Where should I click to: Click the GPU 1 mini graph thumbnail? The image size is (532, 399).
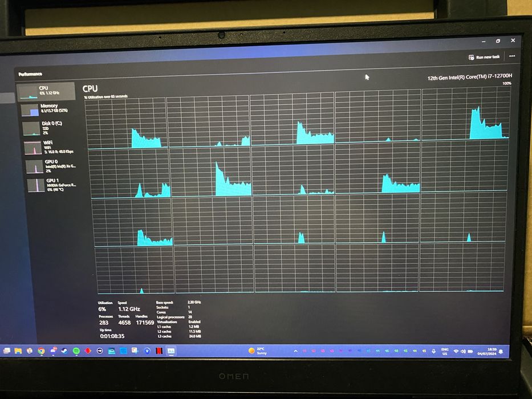pos(36,186)
